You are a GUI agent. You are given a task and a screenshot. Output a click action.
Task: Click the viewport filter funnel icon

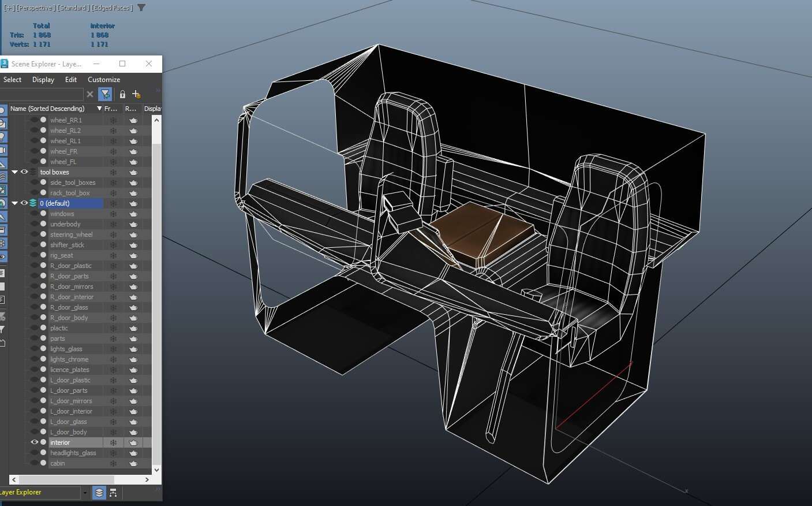[141, 8]
